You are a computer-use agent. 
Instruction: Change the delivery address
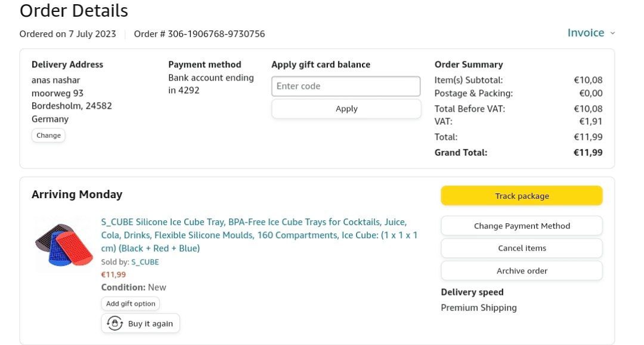pyautogui.click(x=48, y=135)
